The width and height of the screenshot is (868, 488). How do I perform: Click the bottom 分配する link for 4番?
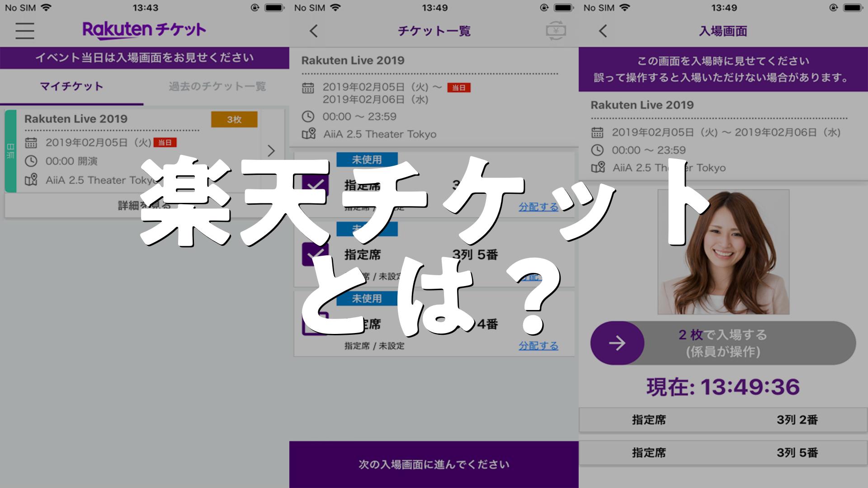[538, 346]
